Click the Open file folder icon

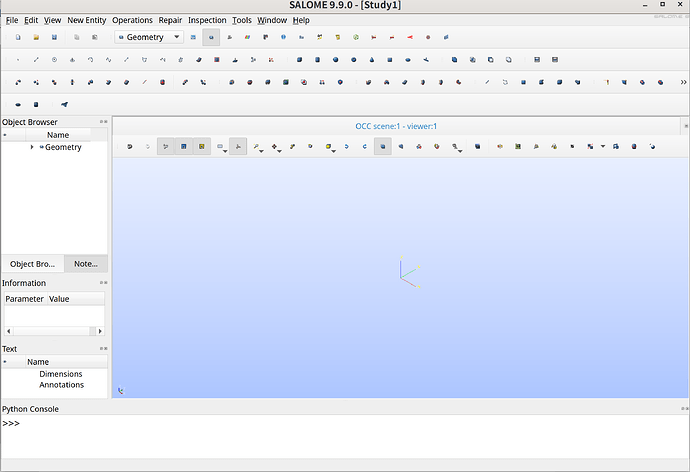(x=36, y=37)
